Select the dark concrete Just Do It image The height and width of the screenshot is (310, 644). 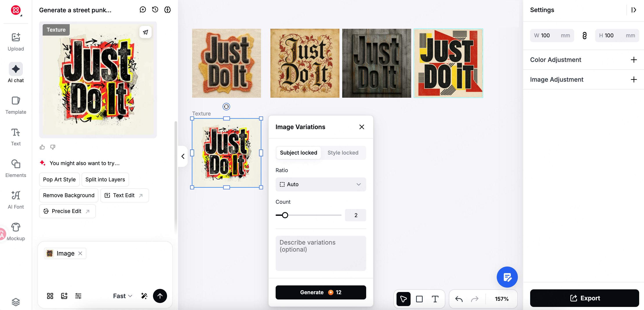click(377, 63)
